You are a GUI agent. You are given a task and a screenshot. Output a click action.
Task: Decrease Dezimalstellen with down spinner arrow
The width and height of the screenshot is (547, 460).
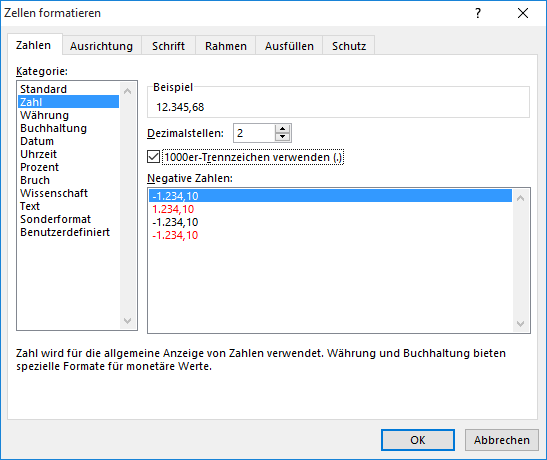[x=282, y=137]
